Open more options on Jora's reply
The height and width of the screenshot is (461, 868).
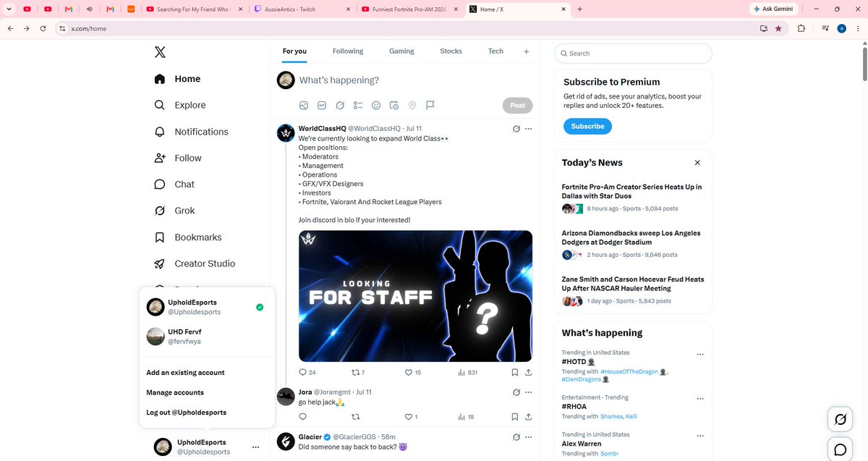tap(529, 392)
